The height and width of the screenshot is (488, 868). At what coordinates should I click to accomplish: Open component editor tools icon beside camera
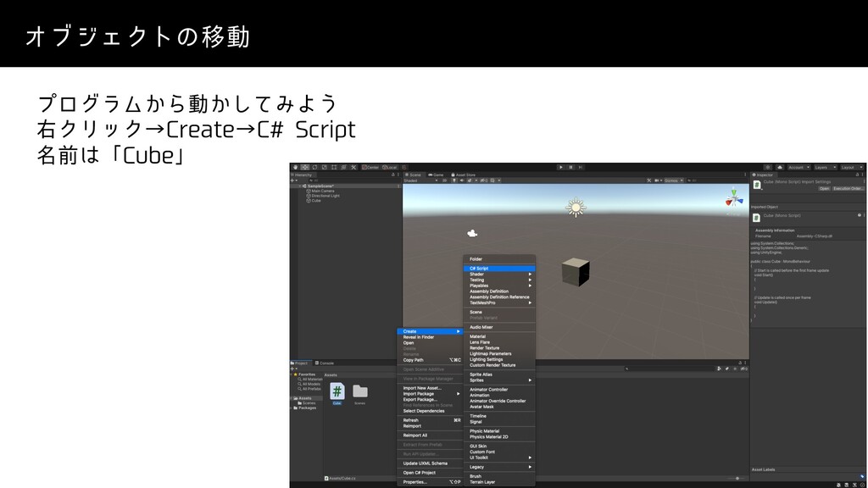(x=648, y=180)
